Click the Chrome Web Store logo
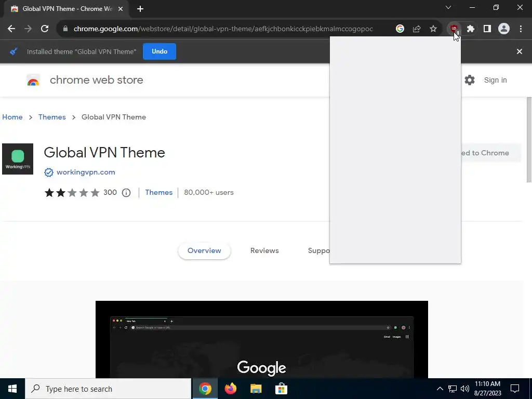The image size is (532, 399). pyautogui.click(x=33, y=81)
